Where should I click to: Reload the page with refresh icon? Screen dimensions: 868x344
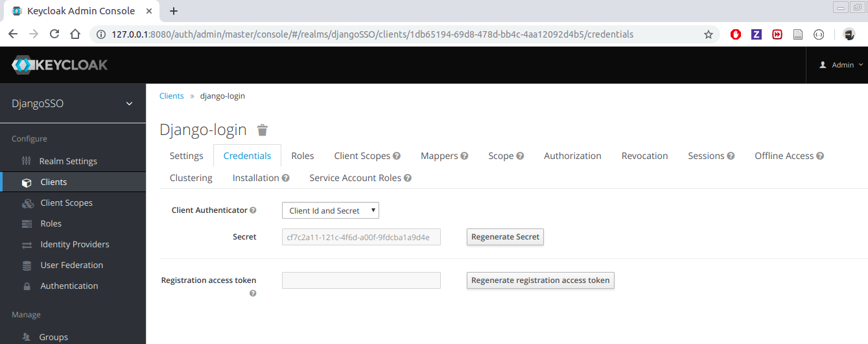[54, 34]
